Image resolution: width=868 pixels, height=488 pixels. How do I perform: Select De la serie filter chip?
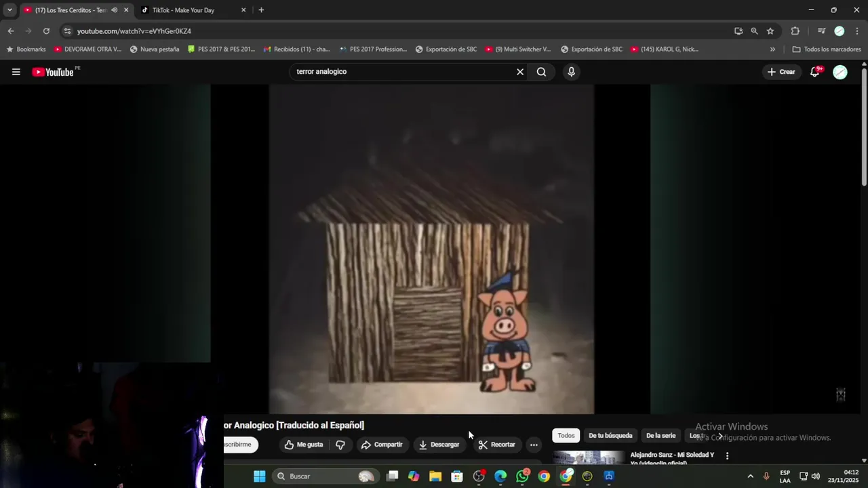click(660, 436)
